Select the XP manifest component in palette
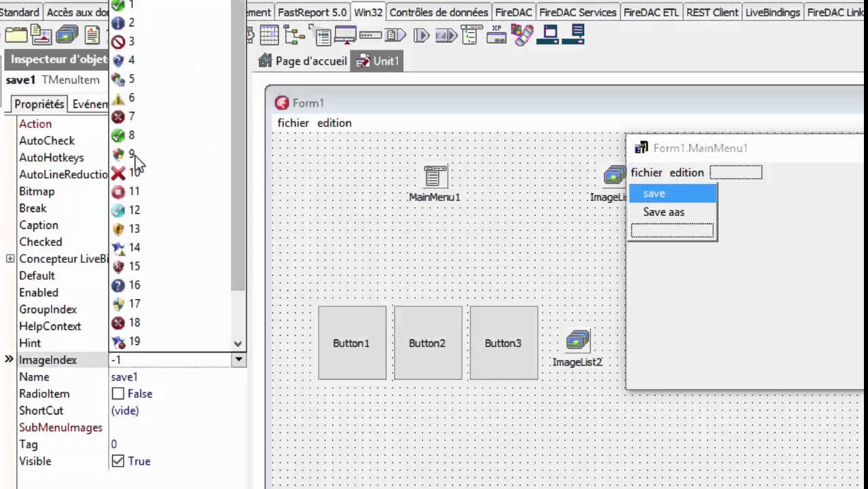Image resolution: width=868 pixels, height=489 pixels. (496, 34)
